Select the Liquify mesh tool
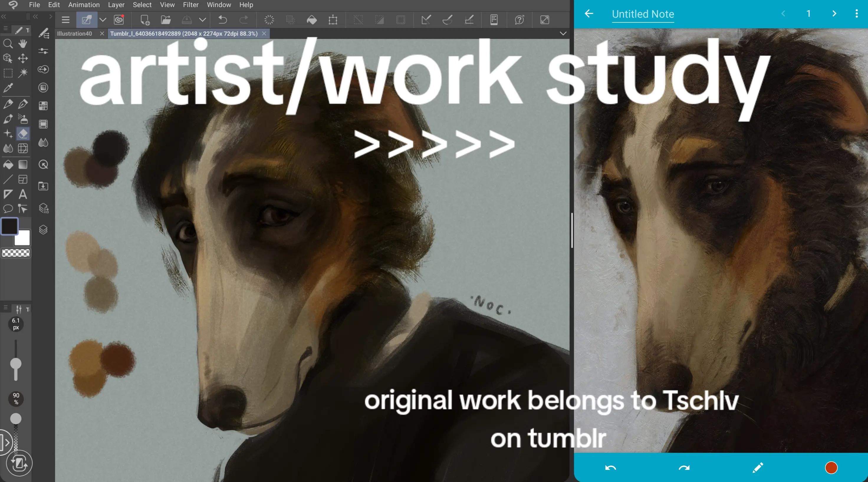This screenshot has width=868, height=482. coord(23,148)
